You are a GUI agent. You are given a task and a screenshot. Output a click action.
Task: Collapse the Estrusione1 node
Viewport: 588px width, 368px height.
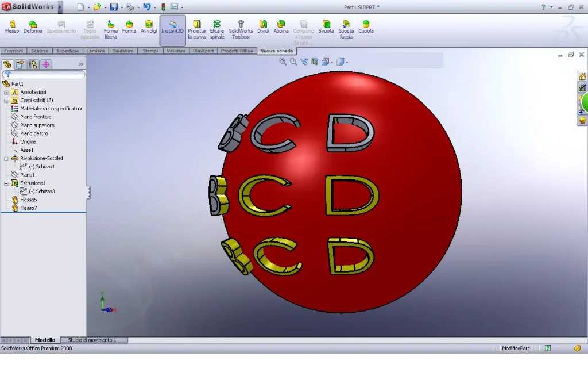click(x=6, y=183)
